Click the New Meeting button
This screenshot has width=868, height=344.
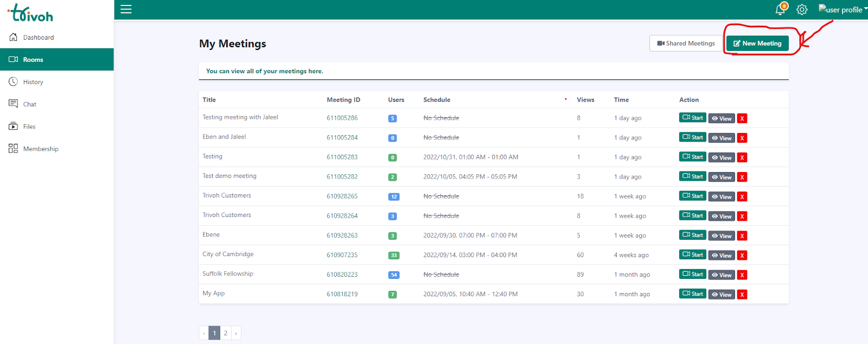tap(757, 43)
